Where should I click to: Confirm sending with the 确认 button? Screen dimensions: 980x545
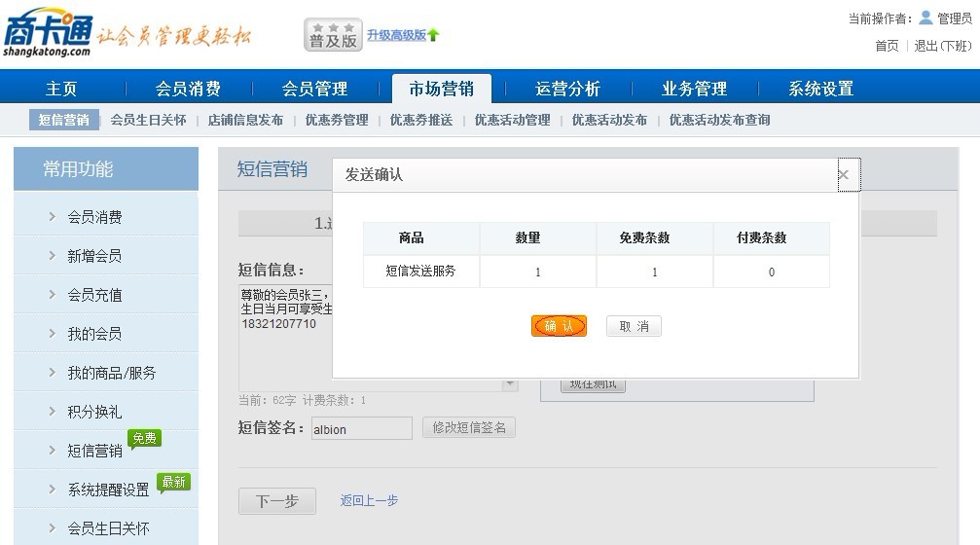pyautogui.click(x=559, y=326)
